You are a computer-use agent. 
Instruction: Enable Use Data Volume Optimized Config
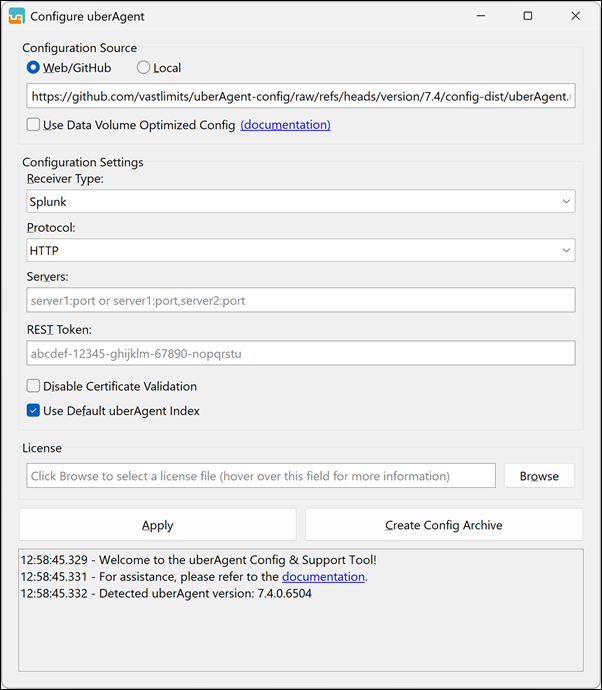point(34,125)
